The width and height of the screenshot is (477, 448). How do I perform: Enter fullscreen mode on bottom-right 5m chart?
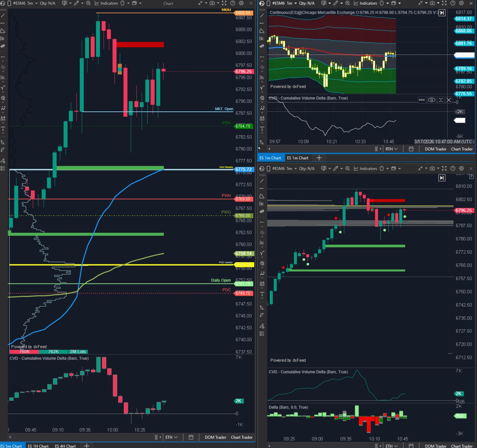point(444,169)
